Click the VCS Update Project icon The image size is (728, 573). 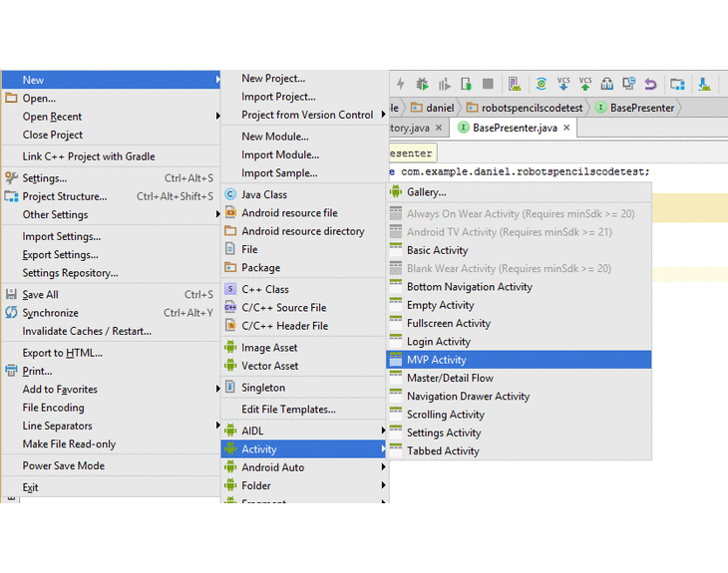(x=563, y=85)
